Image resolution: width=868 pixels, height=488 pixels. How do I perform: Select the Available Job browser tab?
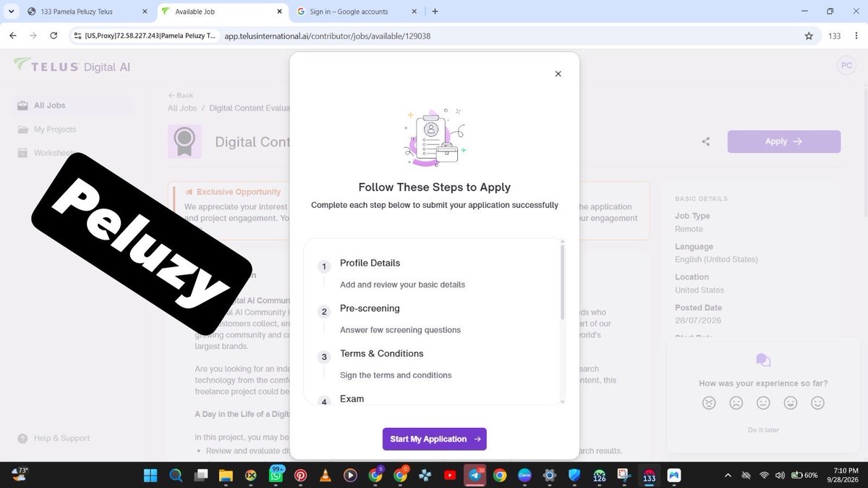coord(223,12)
